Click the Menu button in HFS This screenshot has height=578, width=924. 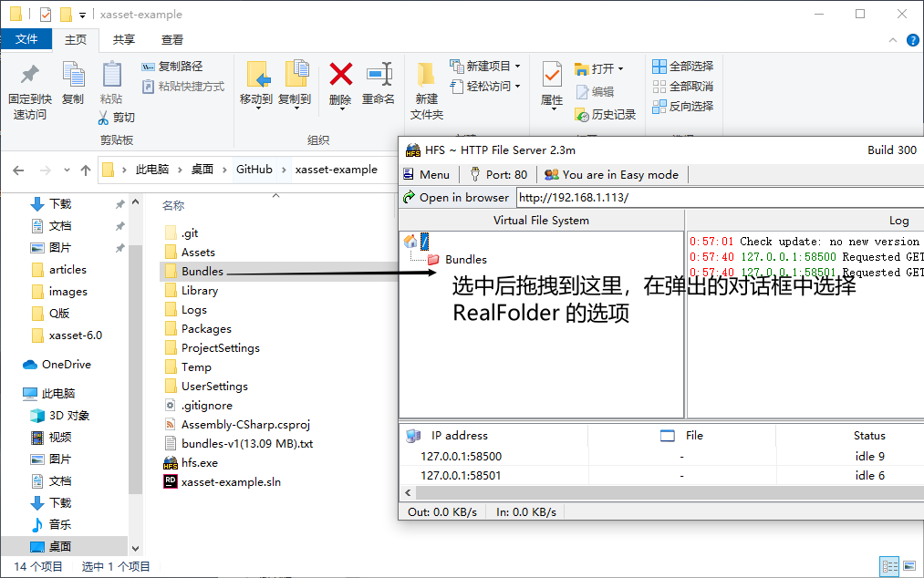[428, 174]
